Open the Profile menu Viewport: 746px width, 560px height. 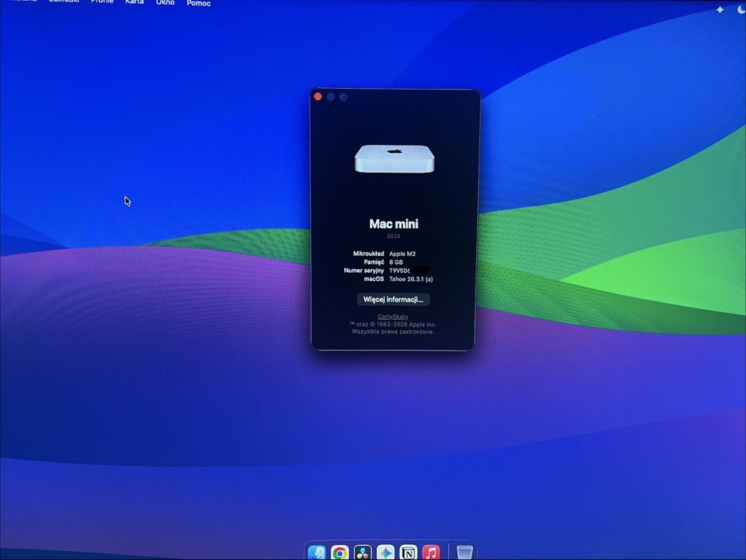[102, 2]
